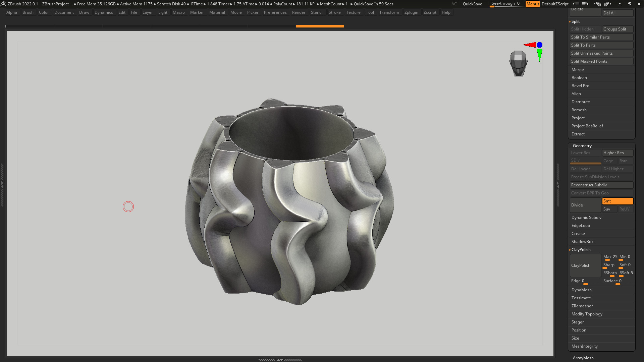Viewport: 644px width, 362px height.
Task: Click the blue Z-axis dot on the gizmo
Action: (x=539, y=45)
